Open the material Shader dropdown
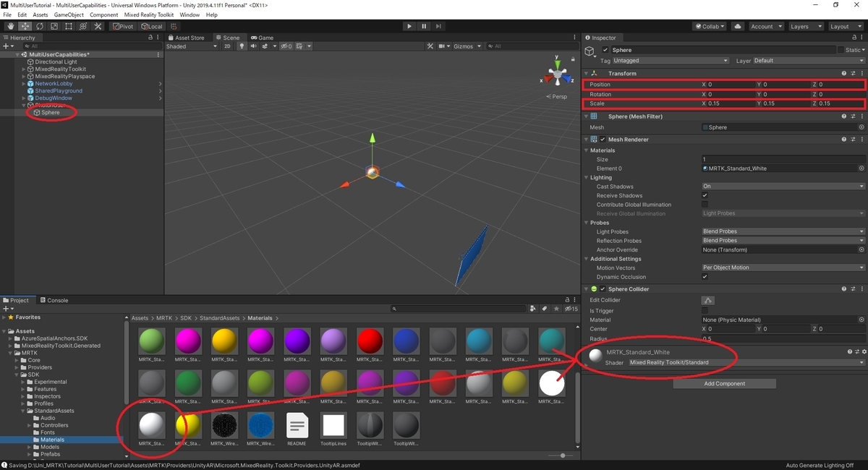The image size is (868, 470). click(x=746, y=362)
